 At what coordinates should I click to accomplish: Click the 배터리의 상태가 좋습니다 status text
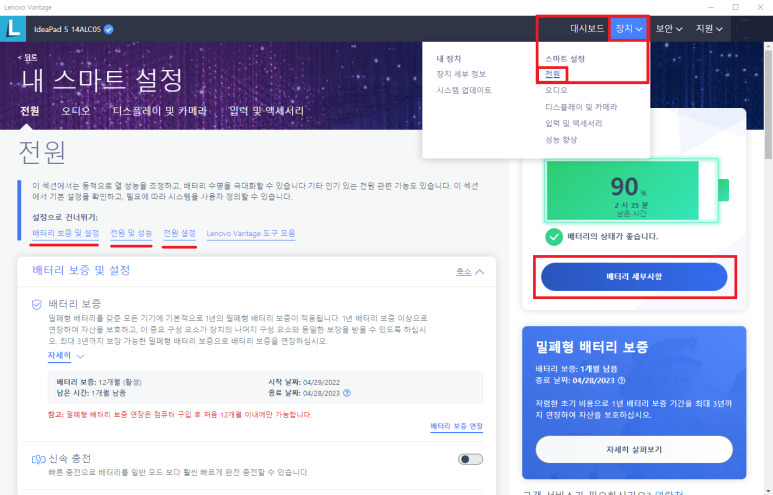(x=613, y=237)
